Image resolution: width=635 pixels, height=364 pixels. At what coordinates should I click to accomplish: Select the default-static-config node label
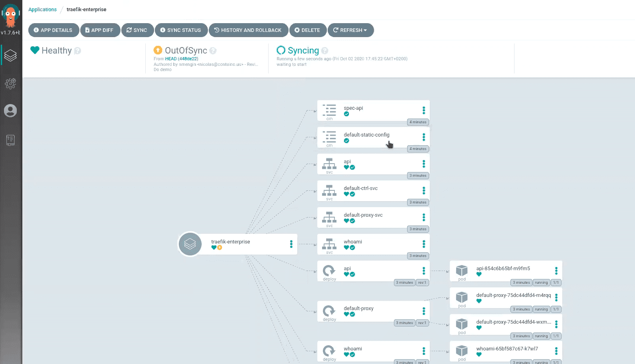click(366, 135)
